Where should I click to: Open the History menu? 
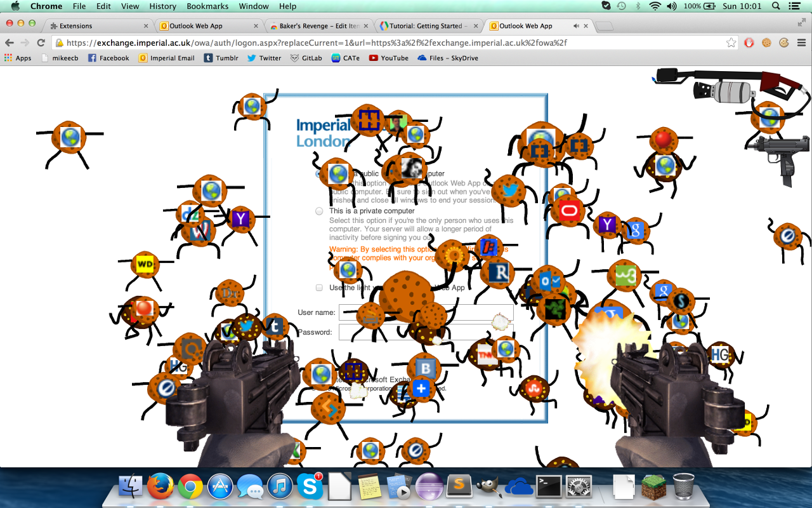pyautogui.click(x=163, y=6)
